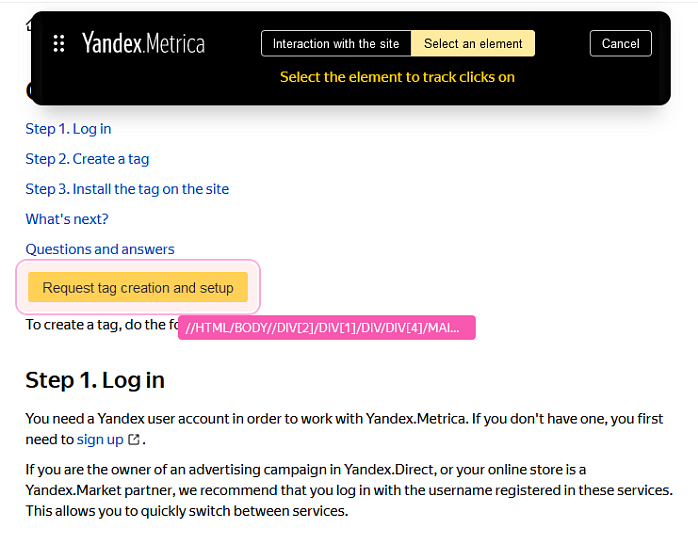Viewport: 698px width, 537px height.
Task: Follow the sign up link
Action: (x=100, y=440)
